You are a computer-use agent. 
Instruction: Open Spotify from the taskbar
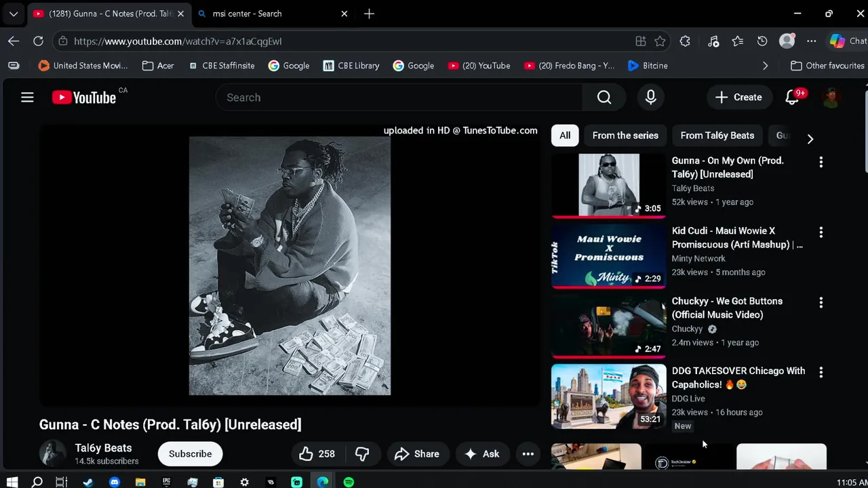[349, 482]
